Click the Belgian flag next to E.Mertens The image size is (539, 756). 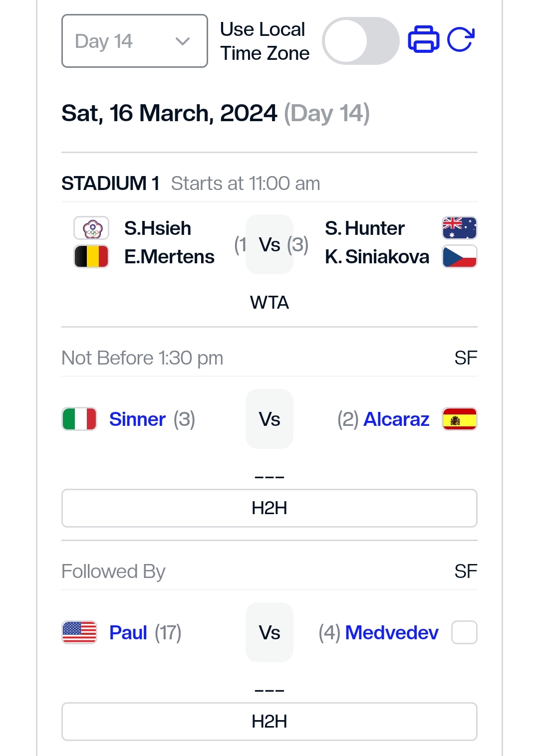tap(91, 257)
